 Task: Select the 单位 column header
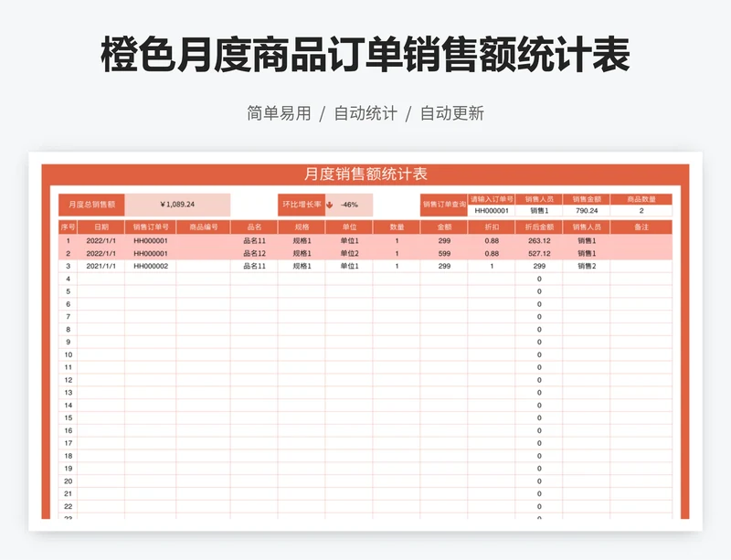point(349,227)
